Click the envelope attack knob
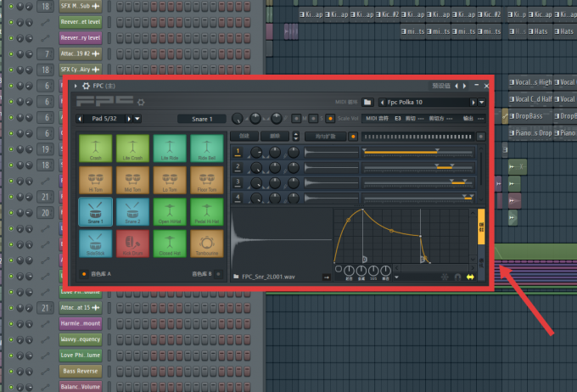 pyautogui.click(x=349, y=271)
